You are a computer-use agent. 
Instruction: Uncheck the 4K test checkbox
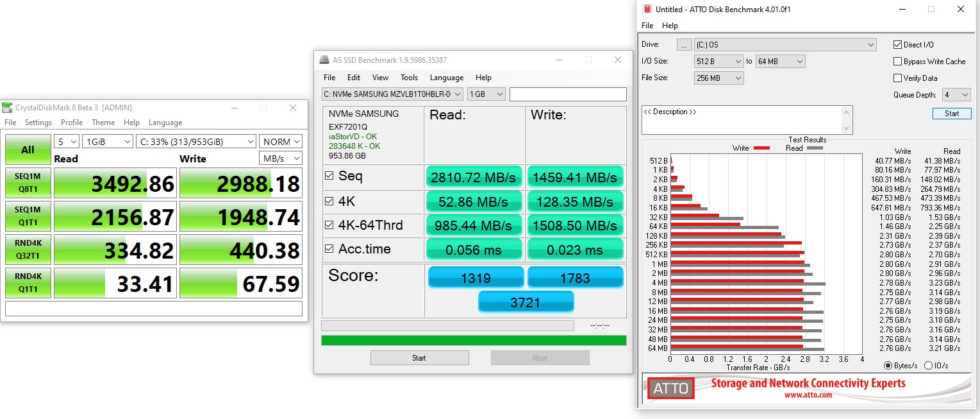(329, 201)
